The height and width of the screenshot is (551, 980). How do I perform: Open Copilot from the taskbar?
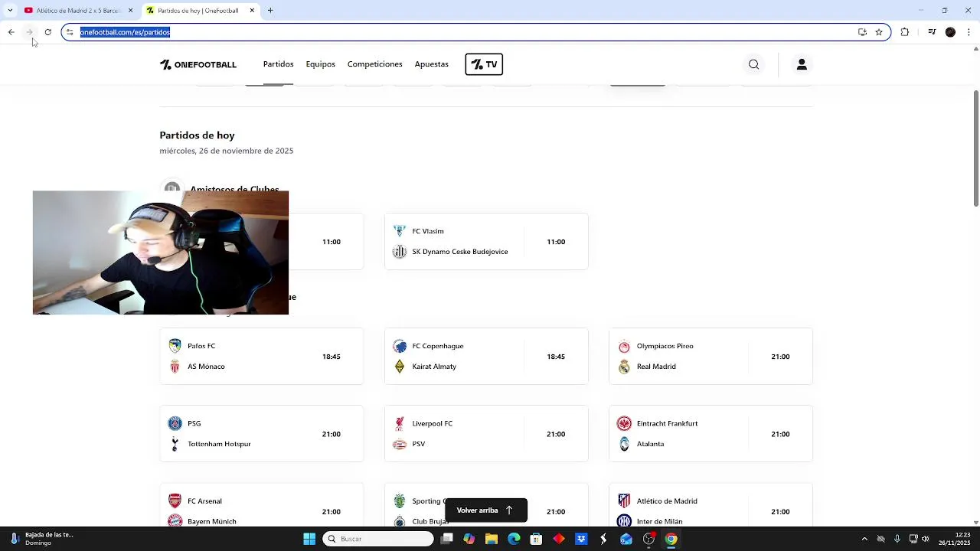(469, 539)
